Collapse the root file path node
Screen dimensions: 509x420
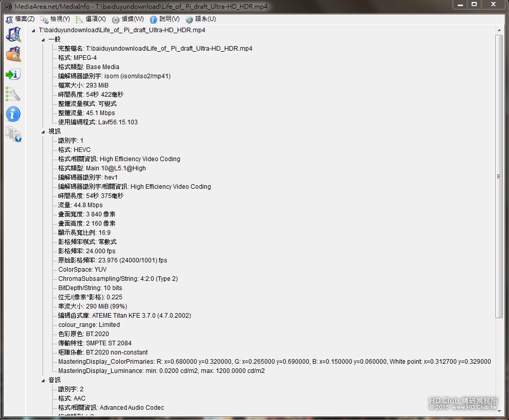tap(33, 31)
